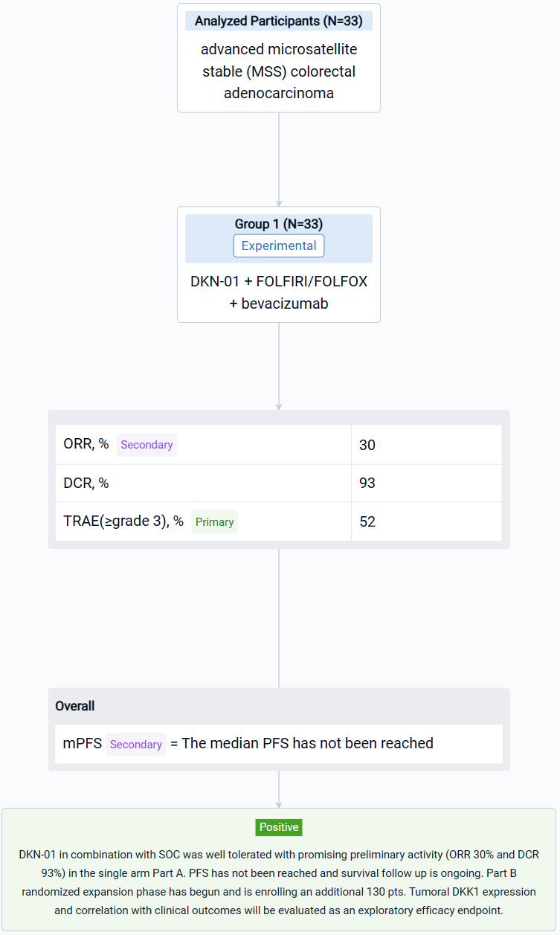This screenshot has height=935, width=560.
Task: Select the advanced MSS colorectal adenocarcinoma text
Action: coord(278,71)
